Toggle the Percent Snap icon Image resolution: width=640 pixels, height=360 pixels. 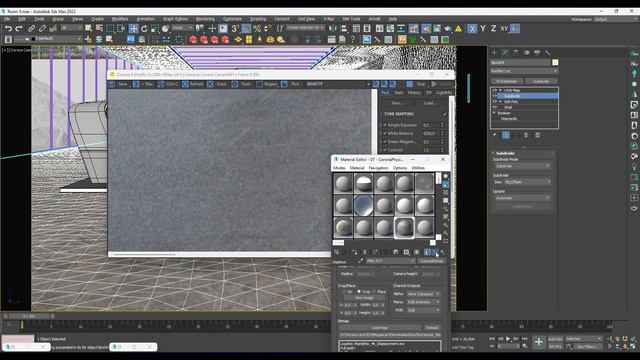click(x=257, y=29)
